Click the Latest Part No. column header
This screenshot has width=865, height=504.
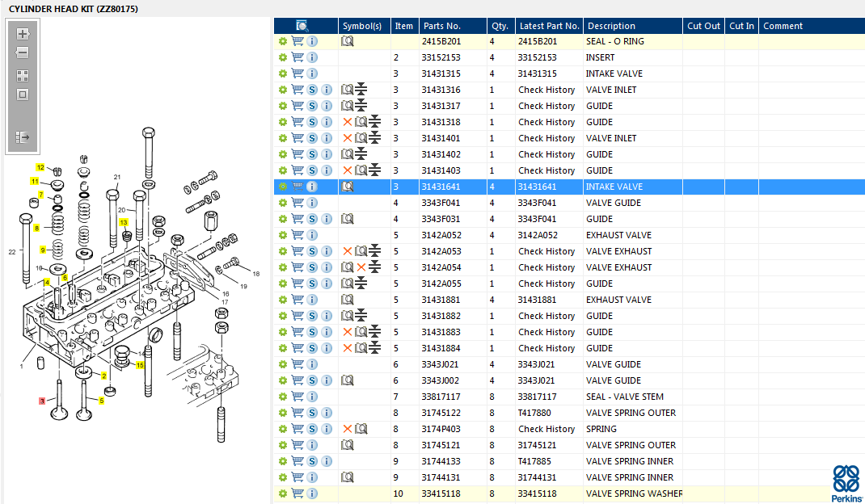tap(549, 26)
